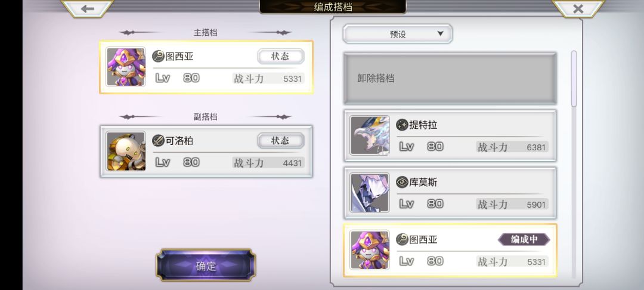Click the 编成中 badge on 图西亚

pyautogui.click(x=524, y=239)
